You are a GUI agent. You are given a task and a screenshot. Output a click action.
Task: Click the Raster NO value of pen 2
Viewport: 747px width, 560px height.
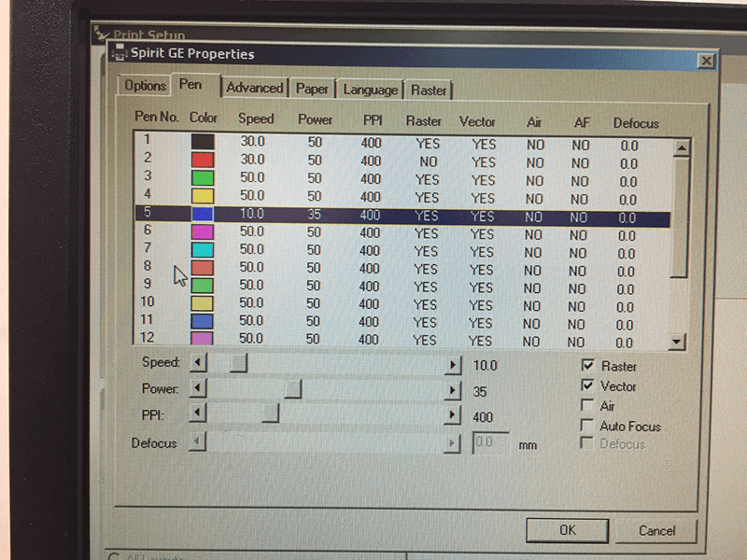(428, 161)
